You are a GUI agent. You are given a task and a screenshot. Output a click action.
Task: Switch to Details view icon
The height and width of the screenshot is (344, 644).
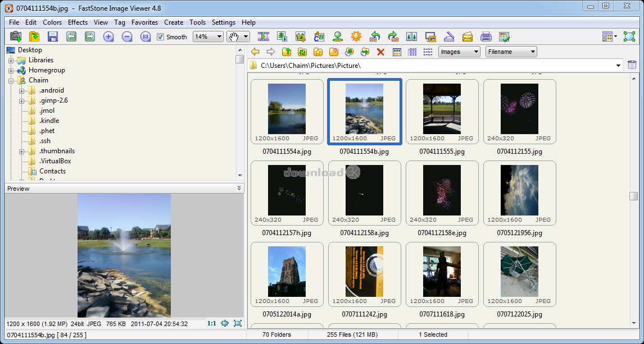point(412,52)
